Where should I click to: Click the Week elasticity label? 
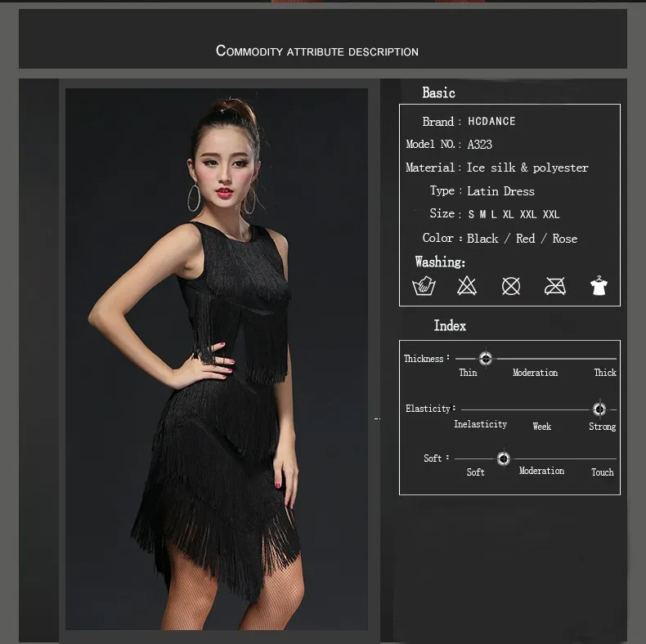click(542, 426)
